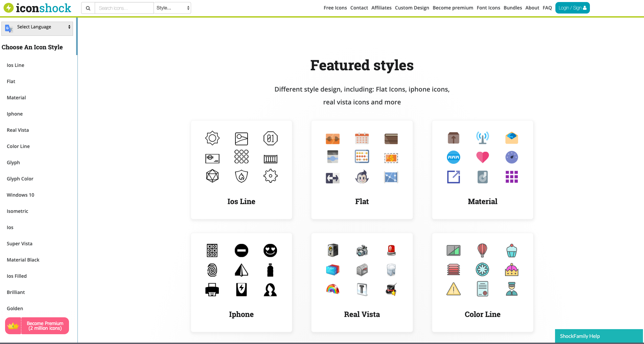Screen dimensions: 644x344
Task: Click the Become Premium sidebar banner
Action: point(37,325)
